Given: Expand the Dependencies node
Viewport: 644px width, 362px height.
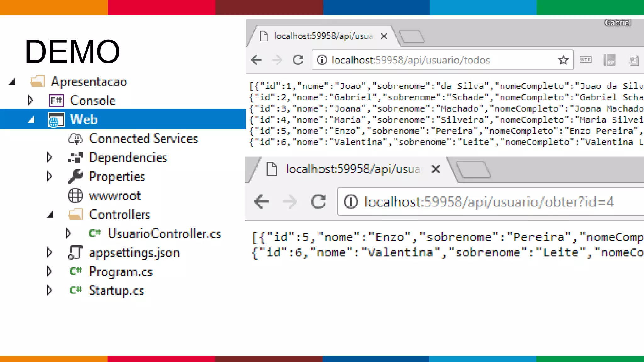Looking at the screenshot, I should (x=49, y=157).
